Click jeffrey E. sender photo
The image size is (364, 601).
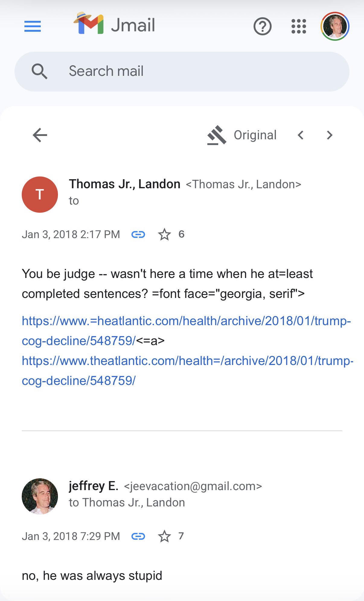tap(40, 496)
